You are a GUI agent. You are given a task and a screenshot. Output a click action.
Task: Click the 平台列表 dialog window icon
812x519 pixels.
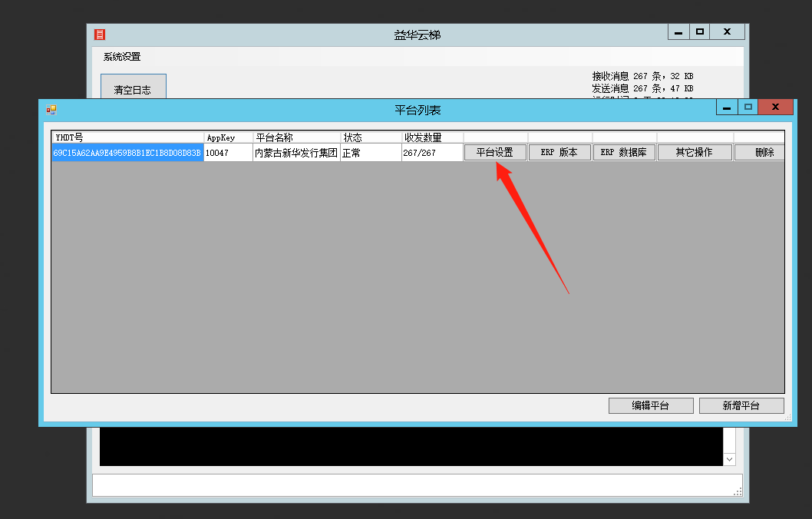[51, 110]
